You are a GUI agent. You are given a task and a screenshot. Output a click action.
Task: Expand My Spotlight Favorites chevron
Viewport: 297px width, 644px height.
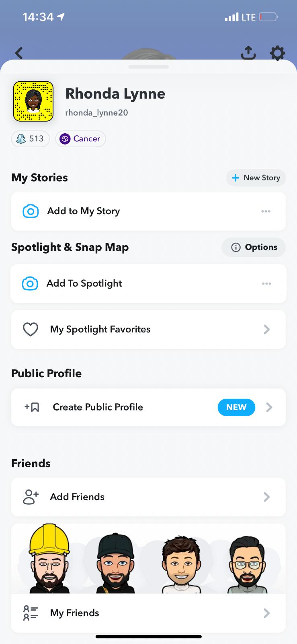click(266, 330)
